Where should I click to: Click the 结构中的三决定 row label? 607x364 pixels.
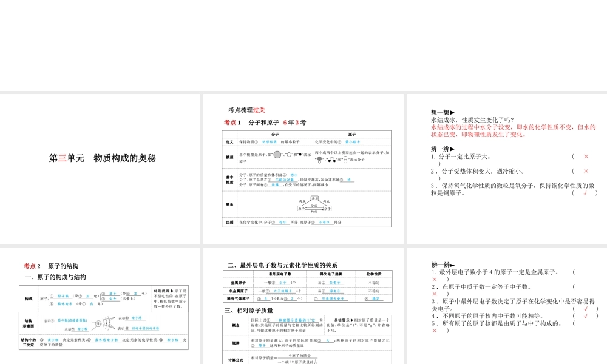29,342
